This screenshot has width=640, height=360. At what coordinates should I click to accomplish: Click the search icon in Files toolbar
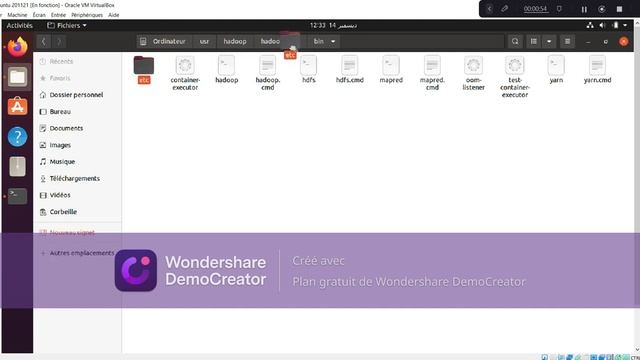(515, 41)
